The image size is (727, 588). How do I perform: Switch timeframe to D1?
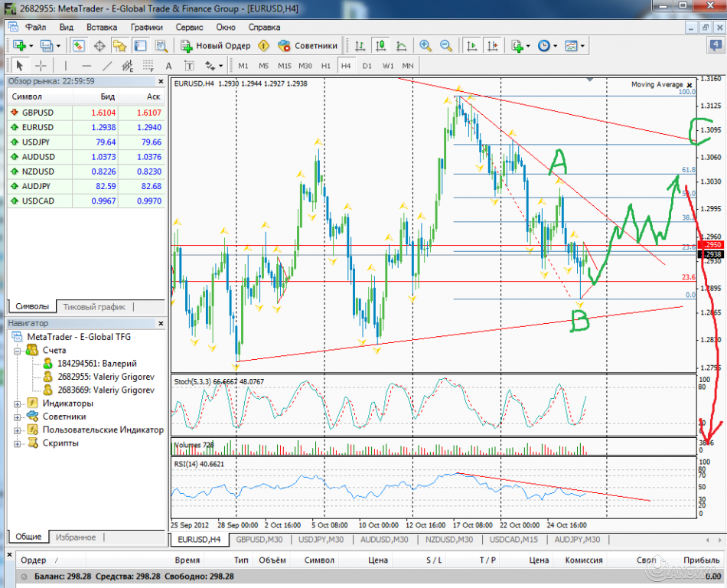[x=366, y=66]
